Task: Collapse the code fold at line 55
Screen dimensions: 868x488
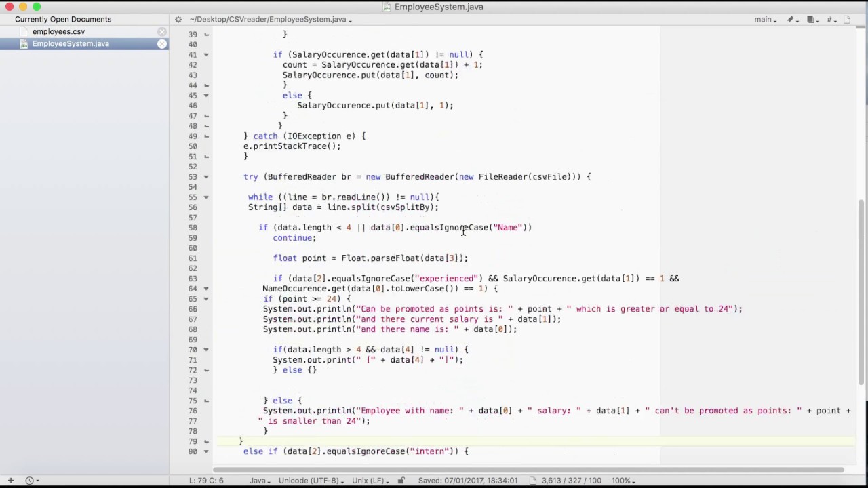Action: pos(206,197)
